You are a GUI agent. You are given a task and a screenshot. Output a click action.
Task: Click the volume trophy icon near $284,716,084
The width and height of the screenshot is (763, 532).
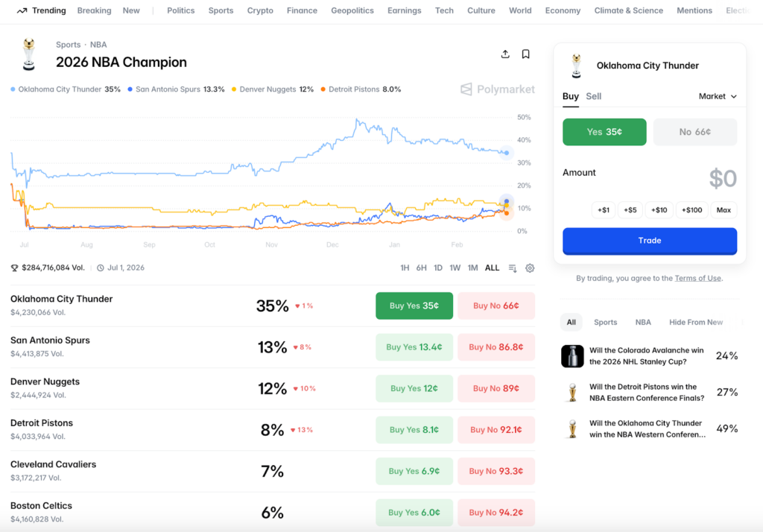(x=15, y=267)
